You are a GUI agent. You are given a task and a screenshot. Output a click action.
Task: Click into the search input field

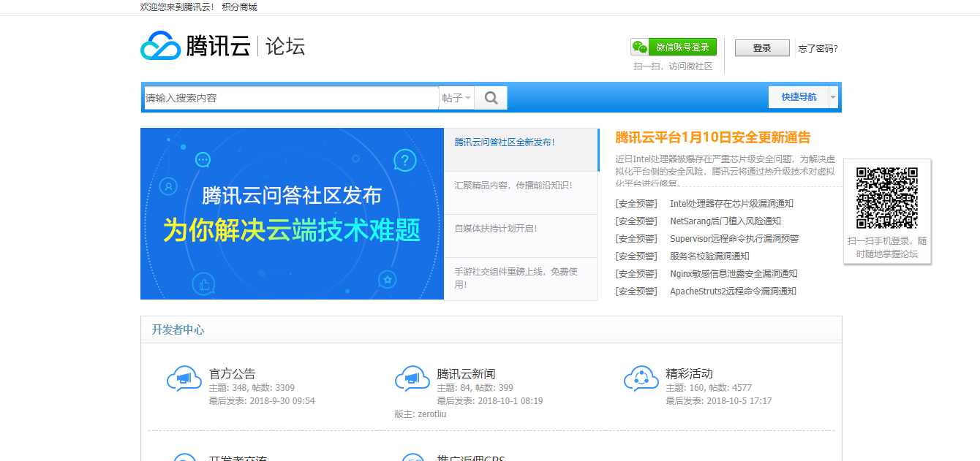291,98
